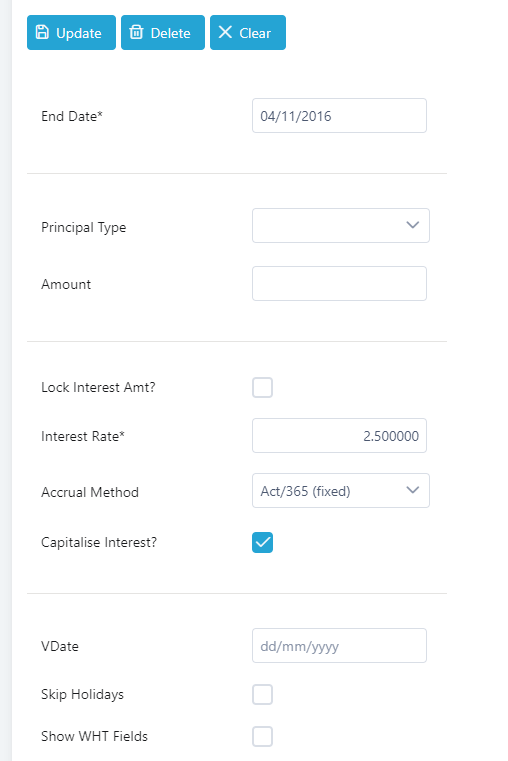Screen dimensions: 508x761
Task: Click the Interest Rate field showing 2.500000
Action: point(339,435)
